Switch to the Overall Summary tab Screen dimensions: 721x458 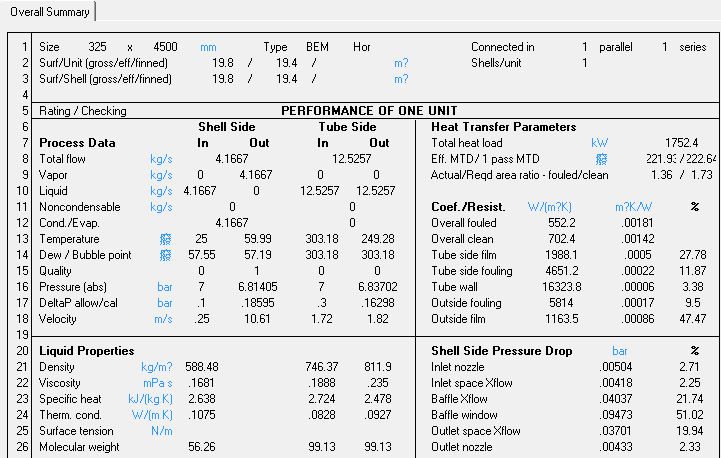coord(50,12)
